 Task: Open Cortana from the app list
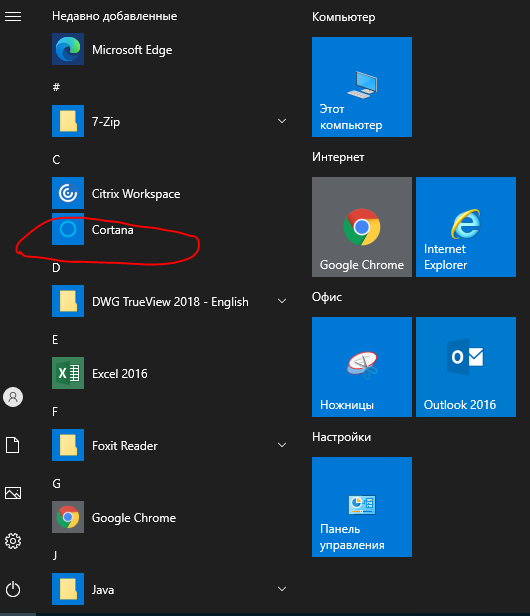point(169,229)
